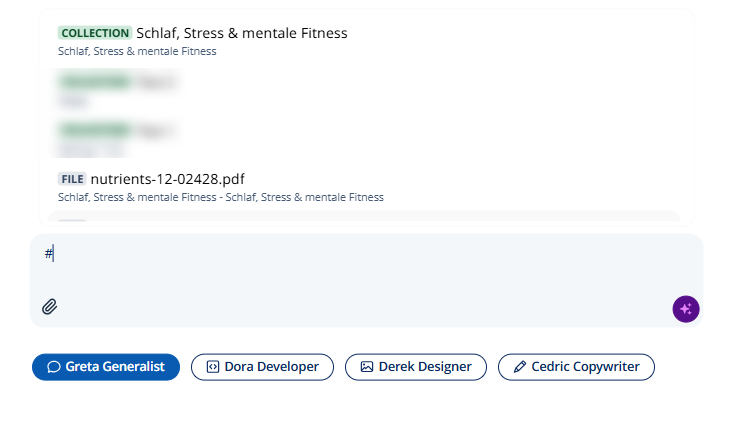Viewport: 744px width, 433px height.
Task: Click the picture icon on Derek Designer
Action: pyautogui.click(x=367, y=367)
